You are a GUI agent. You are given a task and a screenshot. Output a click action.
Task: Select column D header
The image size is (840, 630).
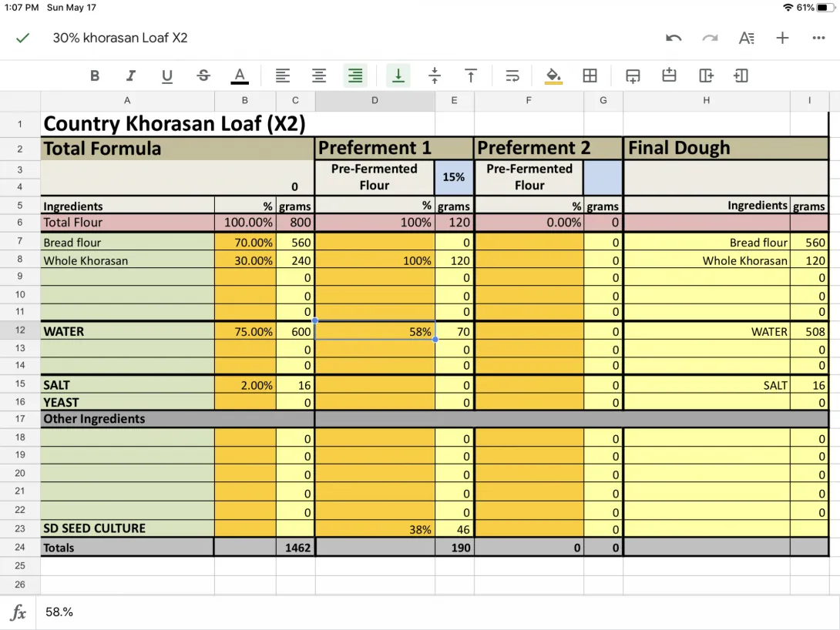point(375,100)
